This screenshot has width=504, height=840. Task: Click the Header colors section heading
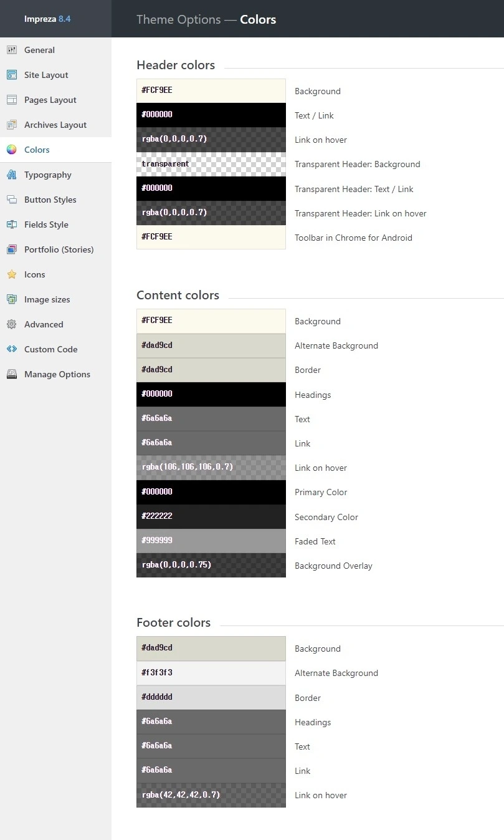(x=176, y=65)
